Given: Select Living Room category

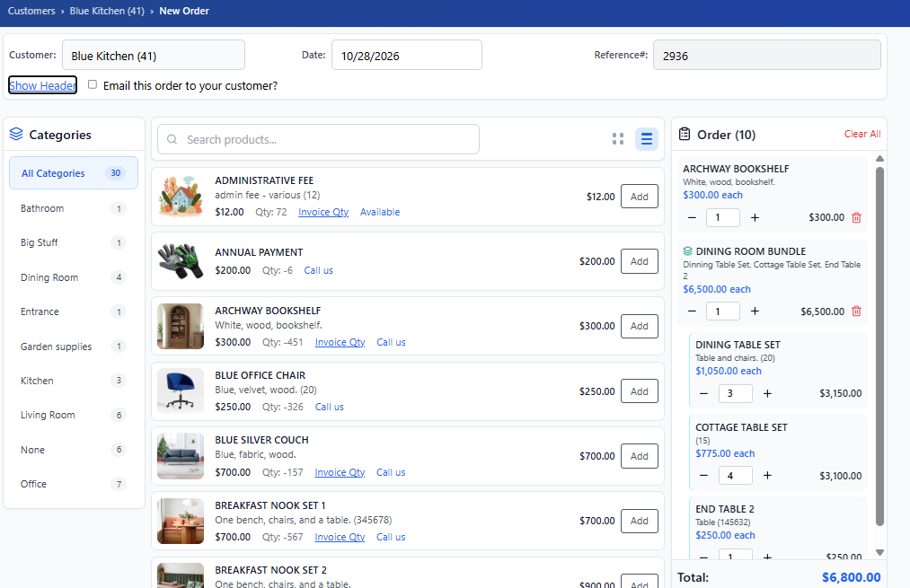Looking at the screenshot, I should coord(74,415).
